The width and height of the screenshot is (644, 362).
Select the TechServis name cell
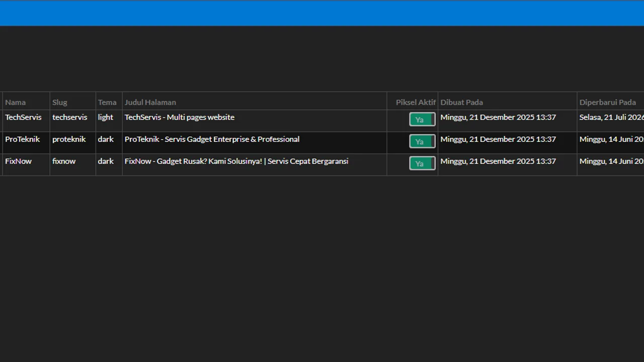click(x=26, y=121)
